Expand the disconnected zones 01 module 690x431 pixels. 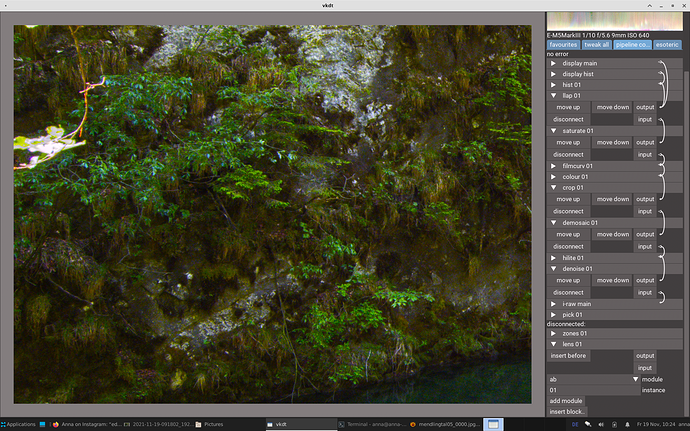(554, 333)
